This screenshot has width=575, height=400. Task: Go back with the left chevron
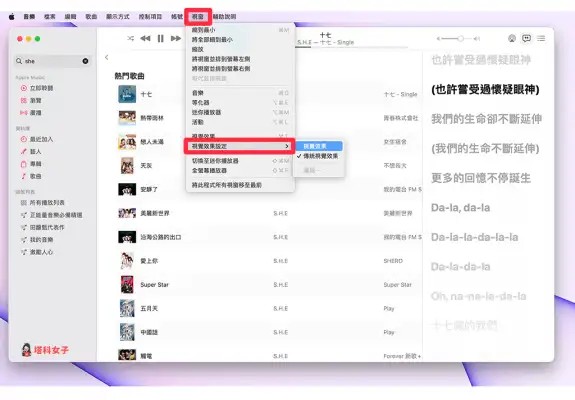tap(107, 58)
